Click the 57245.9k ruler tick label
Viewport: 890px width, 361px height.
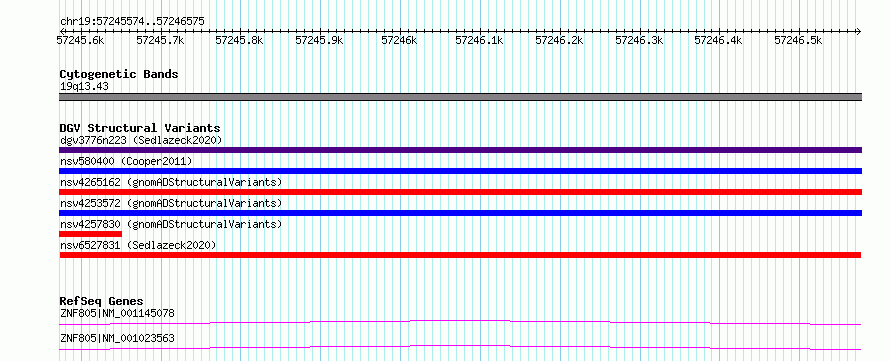point(320,40)
